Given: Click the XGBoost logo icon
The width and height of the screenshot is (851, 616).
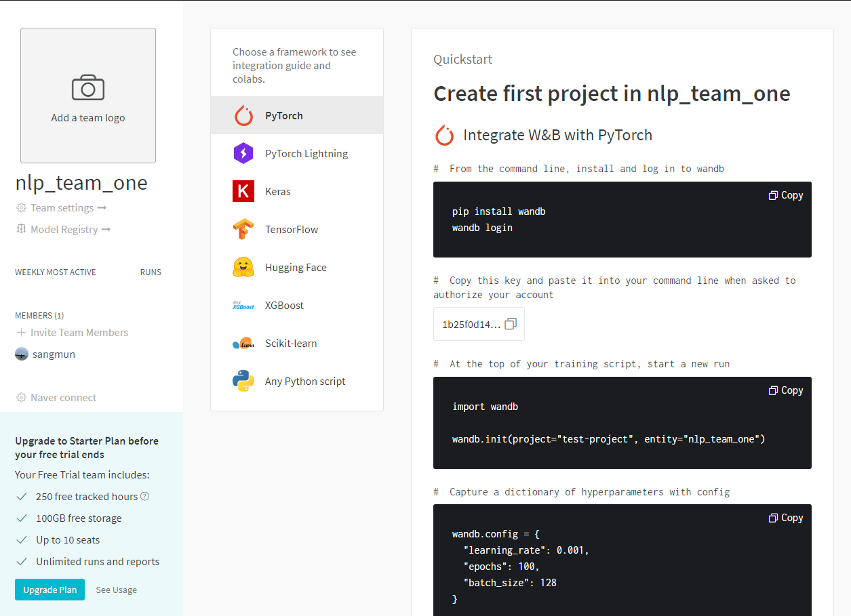Looking at the screenshot, I should click(243, 306).
